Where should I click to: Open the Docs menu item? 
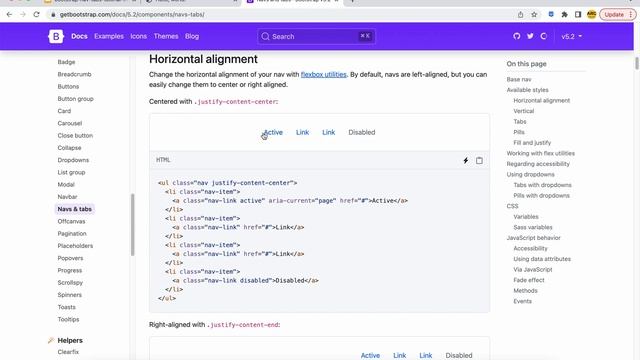coord(79,36)
